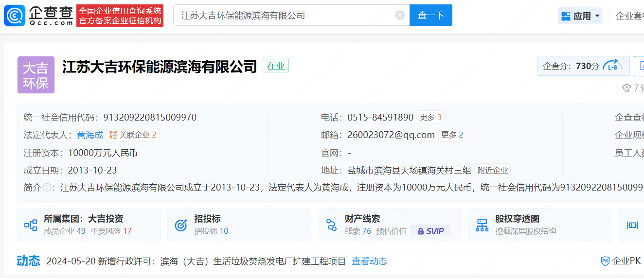The width and height of the screenshot is (644, 278).
Task: Click credit code 913209220815009970
Action: [x=150, y=118]
